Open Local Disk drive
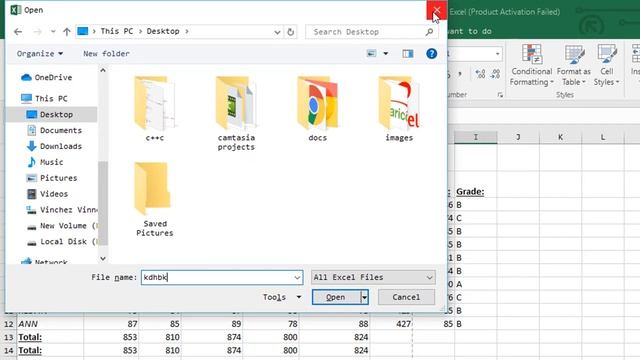This screenshot has height=360, width=640. click(61, 242)
